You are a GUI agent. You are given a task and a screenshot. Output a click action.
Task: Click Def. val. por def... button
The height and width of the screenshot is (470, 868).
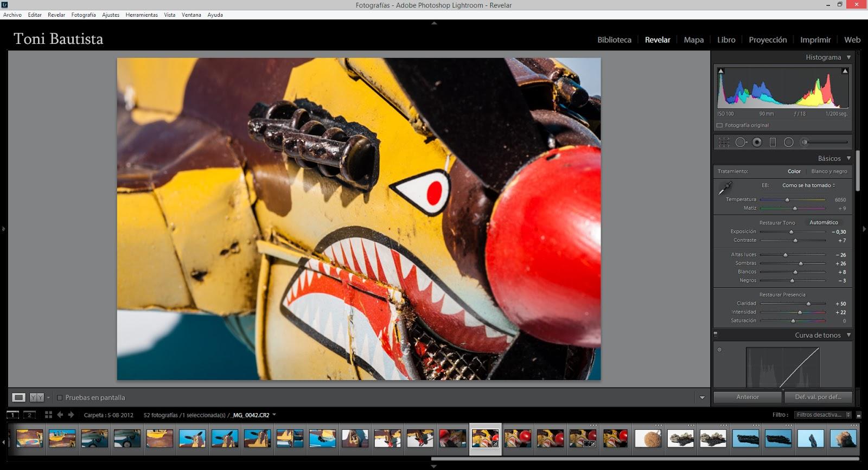click(x=818, y=397)
